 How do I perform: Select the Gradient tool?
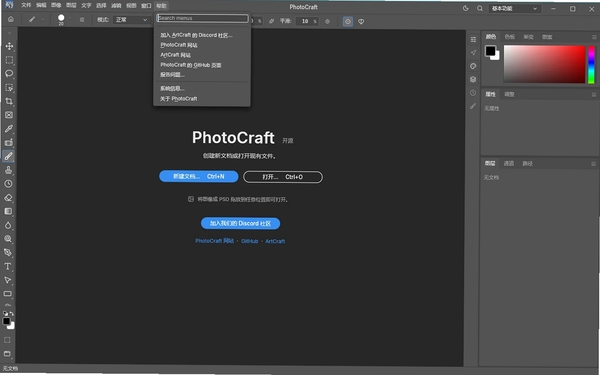coord(9,212)
